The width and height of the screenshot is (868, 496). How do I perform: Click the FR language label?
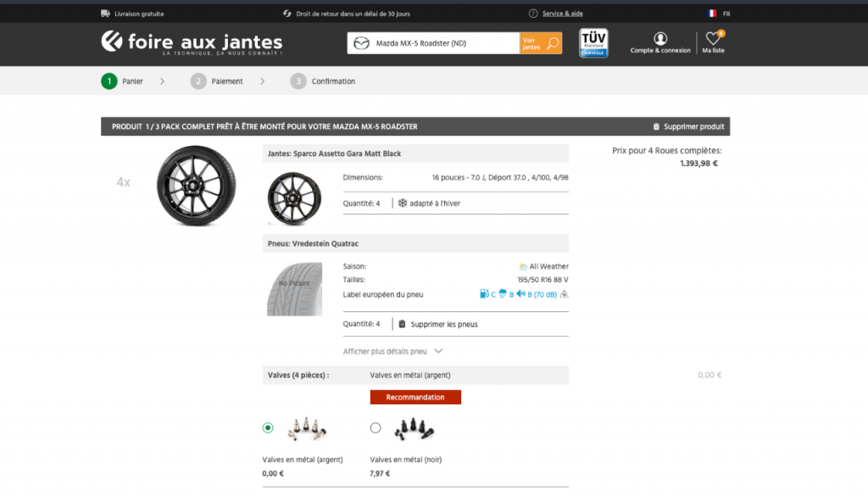click(x=726, y=14)
